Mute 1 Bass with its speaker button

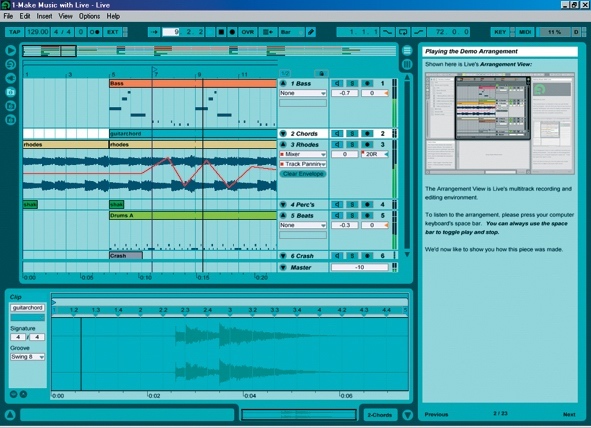tap(337, 83)
